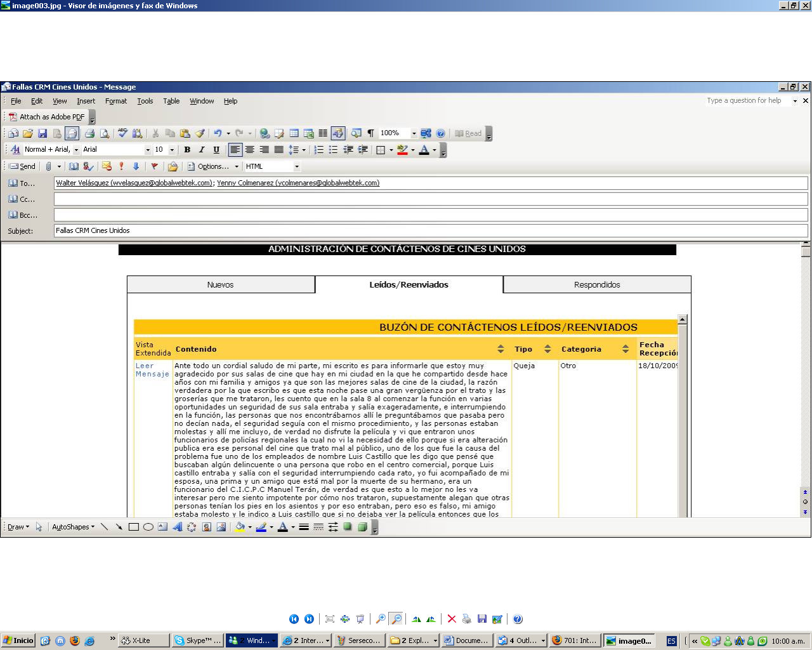Open the HTML message format dropdown
The image size is (812, 650).
pos(296,166)
